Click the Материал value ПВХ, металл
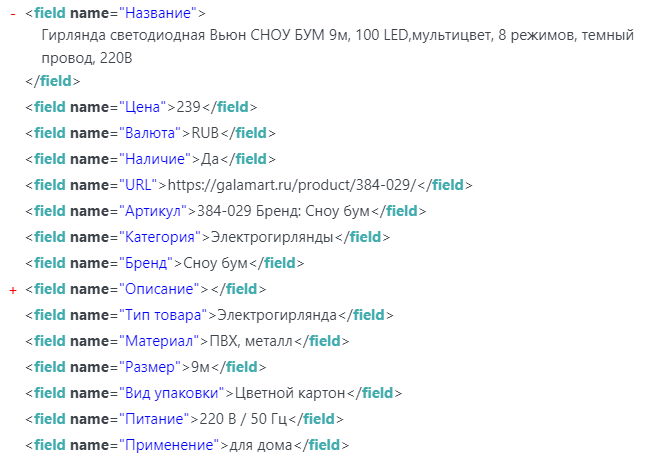This screenshot has width=657, height=459. 253,341
